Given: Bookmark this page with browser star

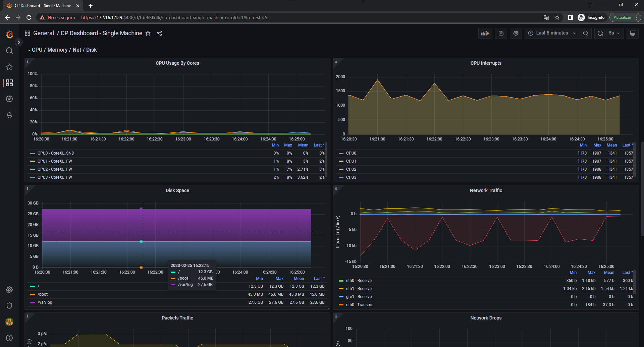Looking at the screenshot, I should point(557,17).
